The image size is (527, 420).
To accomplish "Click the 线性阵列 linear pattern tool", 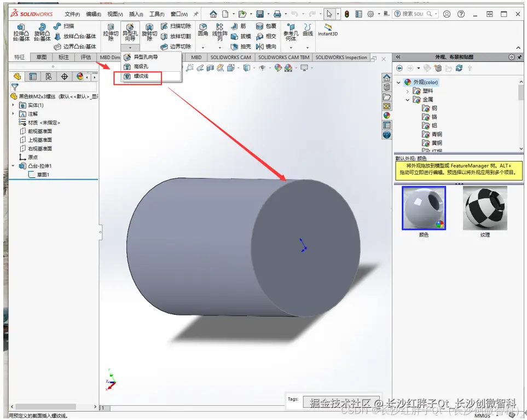I will [220, 32].
